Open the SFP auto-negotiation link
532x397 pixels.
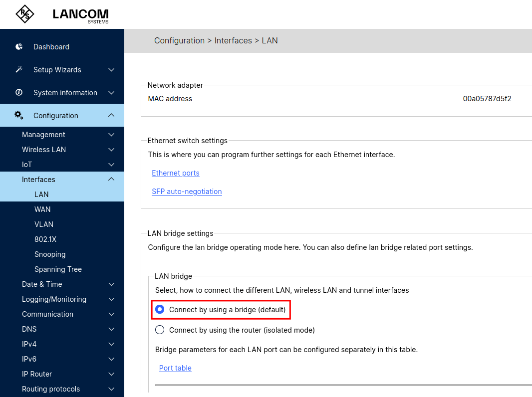(187, 192)
